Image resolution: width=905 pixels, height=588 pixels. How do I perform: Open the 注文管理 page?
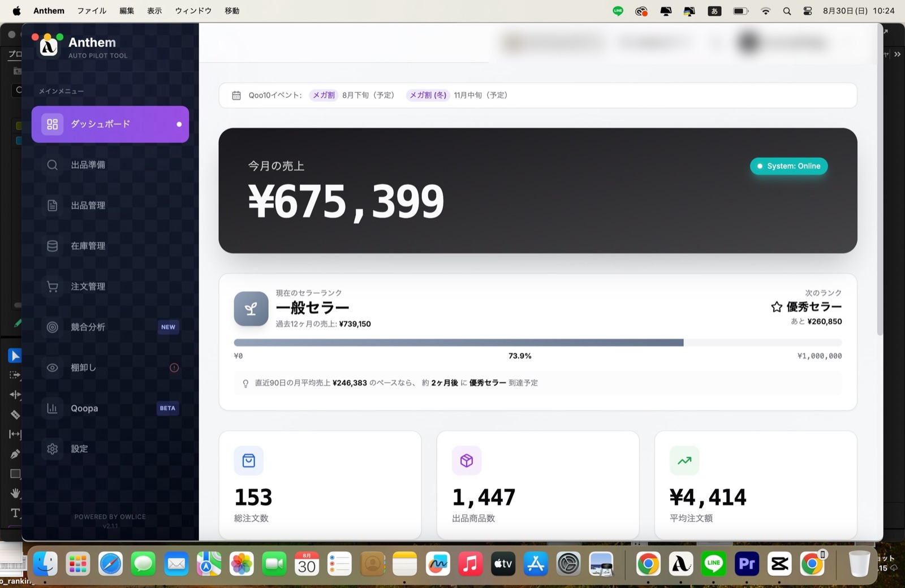coord(110,287)
